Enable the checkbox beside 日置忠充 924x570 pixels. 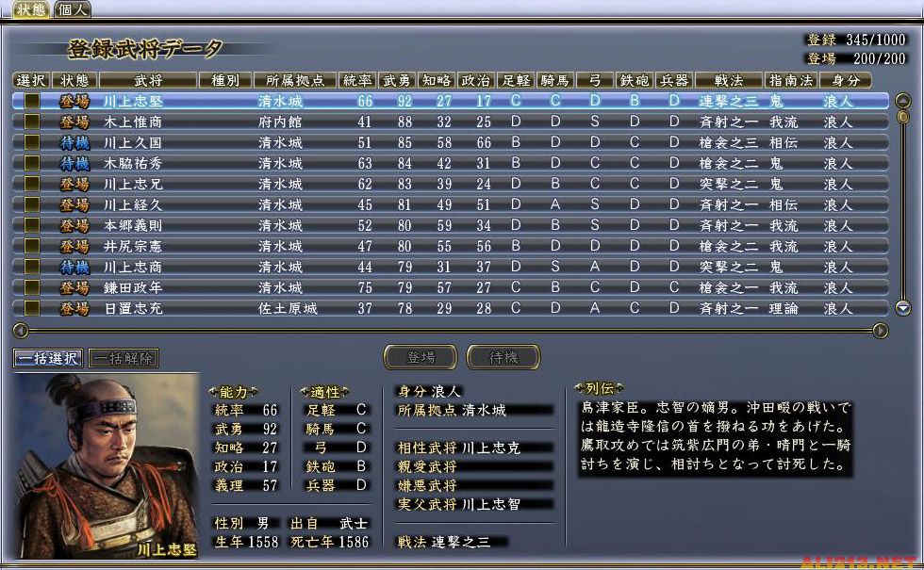tap(31, 308)
